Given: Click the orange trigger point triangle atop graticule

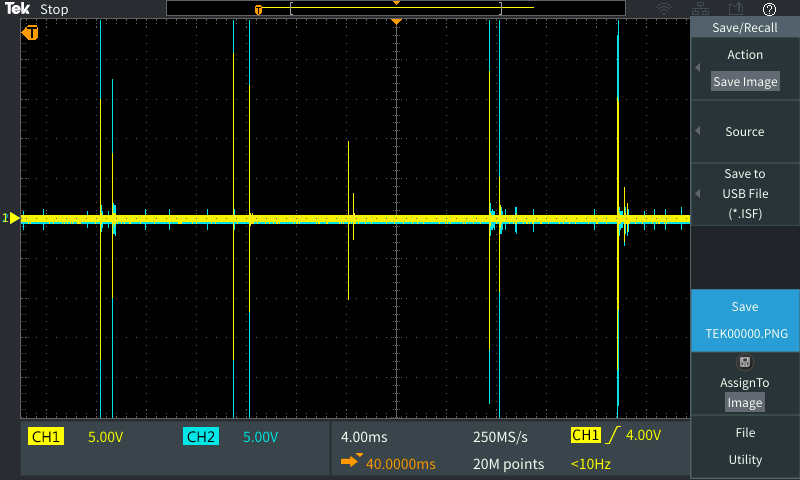Looking at the screenshot, I should coord(396,22).
